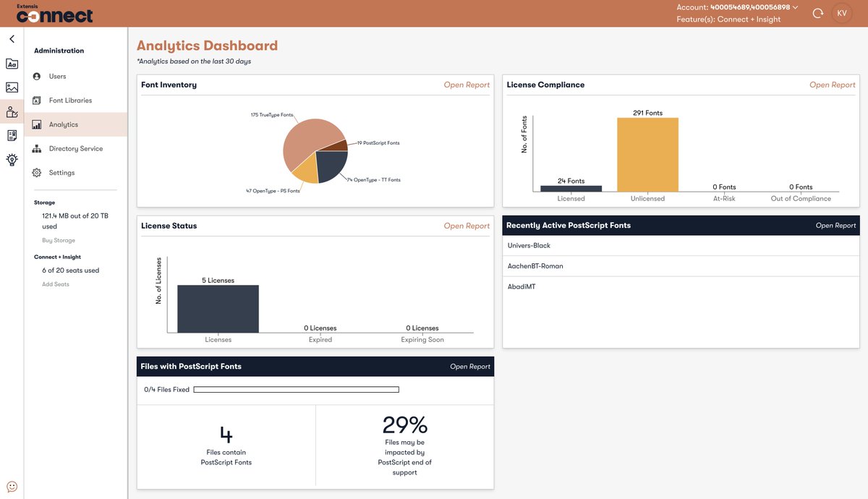Click the 6 of 20 seats used text
Viewport: 868px width, 499px height.
[71, 270]
